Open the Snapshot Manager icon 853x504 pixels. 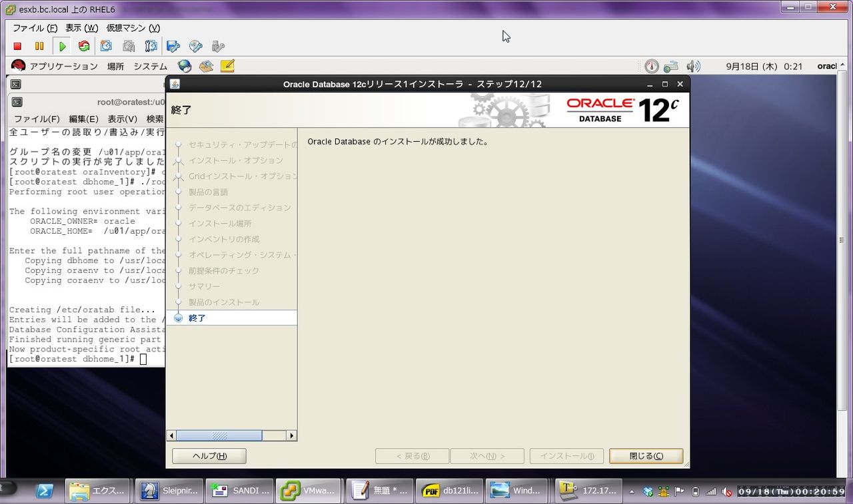coord(151,47)
